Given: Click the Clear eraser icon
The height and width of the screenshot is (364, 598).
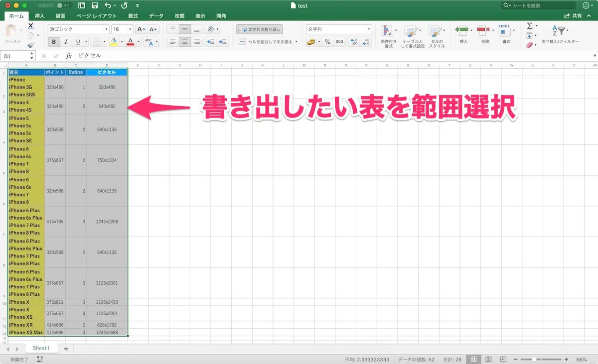Looking at the screenshot, I should (530, 45).
